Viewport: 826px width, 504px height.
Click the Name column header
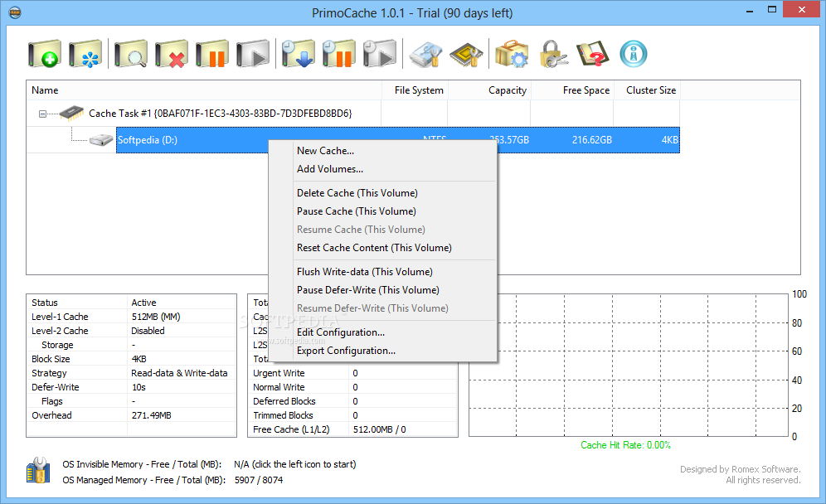[x=204, y=90]
